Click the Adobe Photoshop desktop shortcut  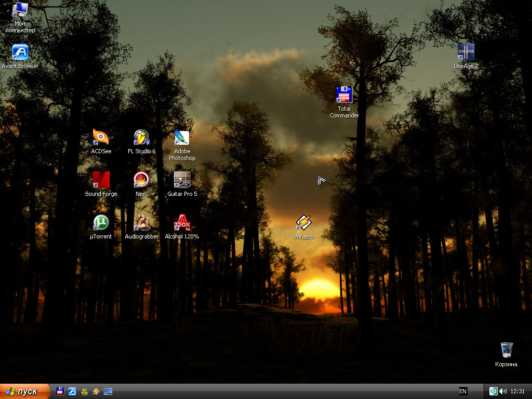pyautogui.click(x=182, y=138)
